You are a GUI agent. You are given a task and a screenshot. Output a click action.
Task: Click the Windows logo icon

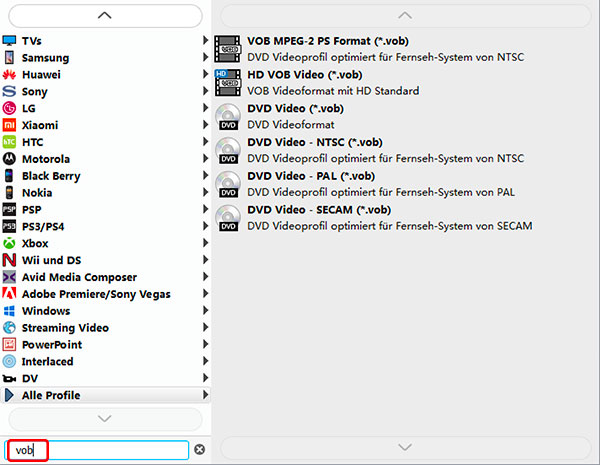pyautogui.click(x=9, y=310)
